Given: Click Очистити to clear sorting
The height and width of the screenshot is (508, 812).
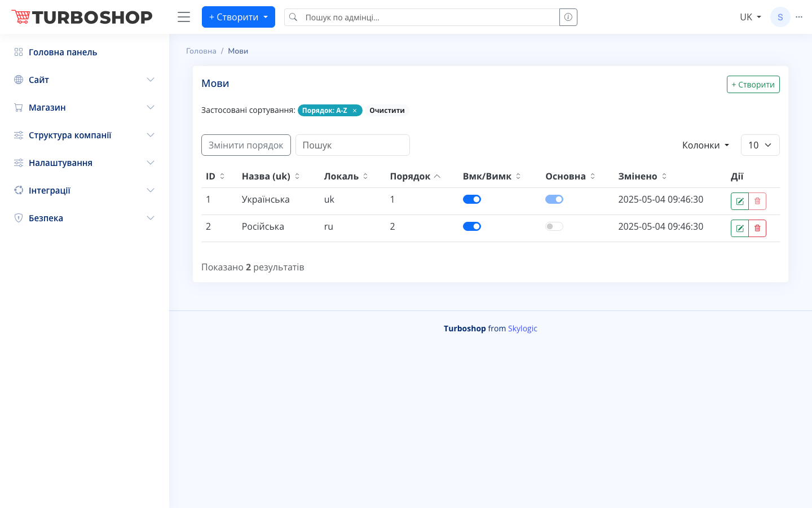Looking at the screenshot, I should click(x=387, y=111).
